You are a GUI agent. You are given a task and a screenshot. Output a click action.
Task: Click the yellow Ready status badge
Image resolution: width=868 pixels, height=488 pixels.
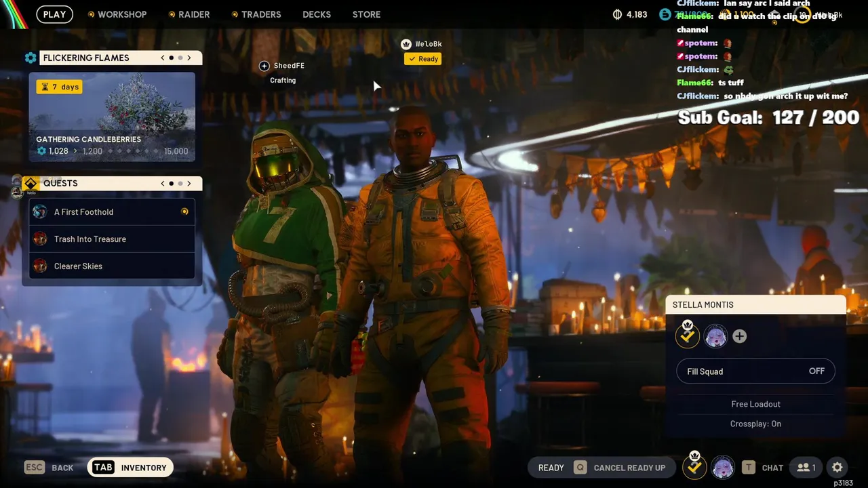[x=422, y=59]
